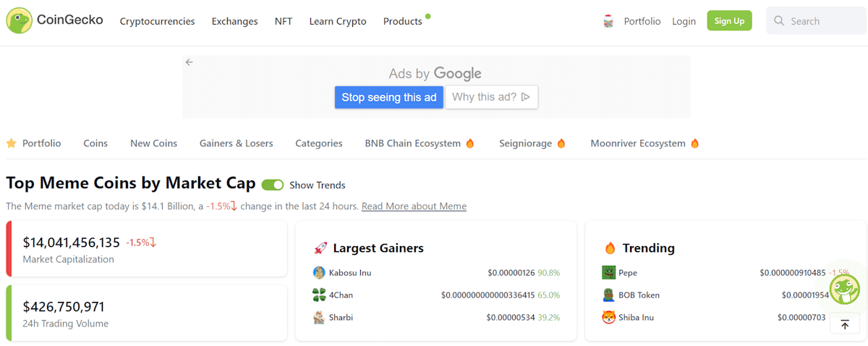Image resolution: width=868 pixels, height=346 pixels.
Task: Click the Why this ad? button
Action: coord(491,97)
